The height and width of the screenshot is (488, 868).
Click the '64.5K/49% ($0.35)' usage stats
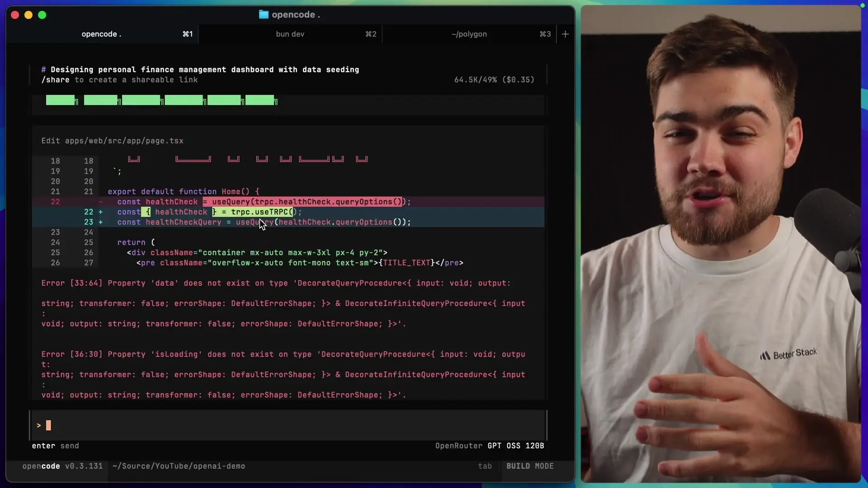pyautogui.click(x=494, y=80)
